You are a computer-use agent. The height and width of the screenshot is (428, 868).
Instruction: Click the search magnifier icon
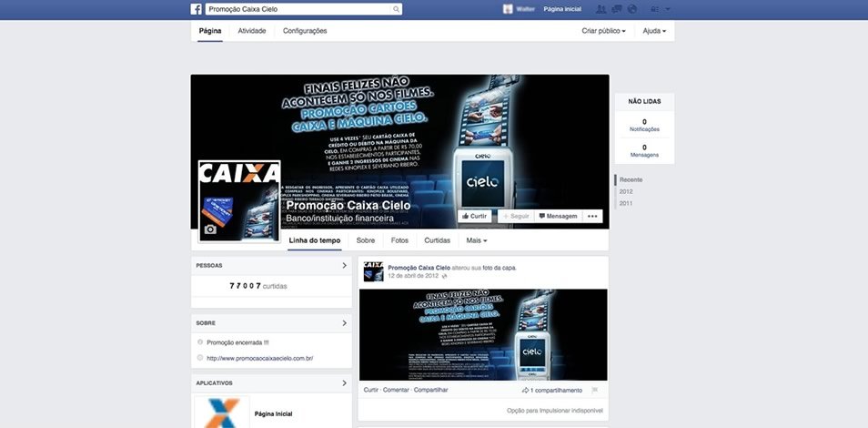coord(396,9)
